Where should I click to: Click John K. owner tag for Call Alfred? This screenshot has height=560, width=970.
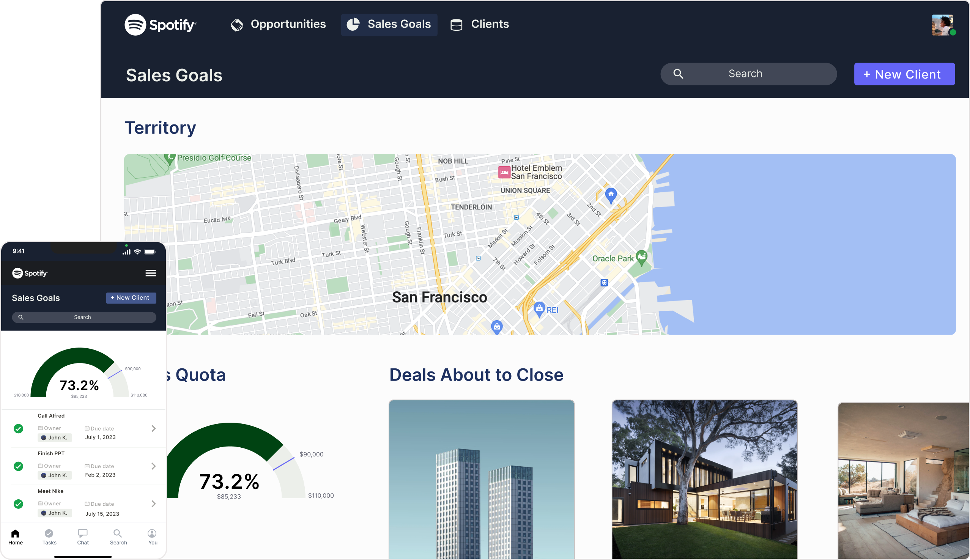coord(55,438)
